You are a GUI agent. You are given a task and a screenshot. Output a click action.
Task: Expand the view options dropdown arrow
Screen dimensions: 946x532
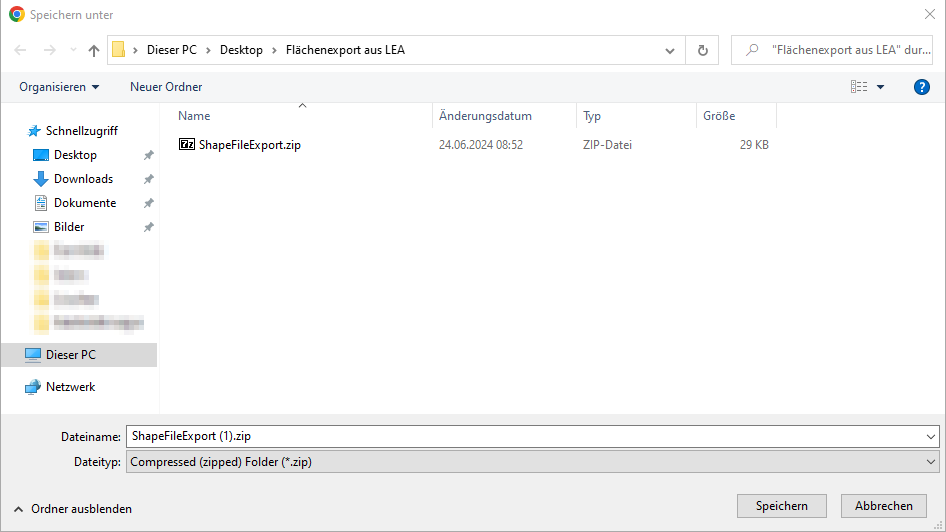[881, 87]
